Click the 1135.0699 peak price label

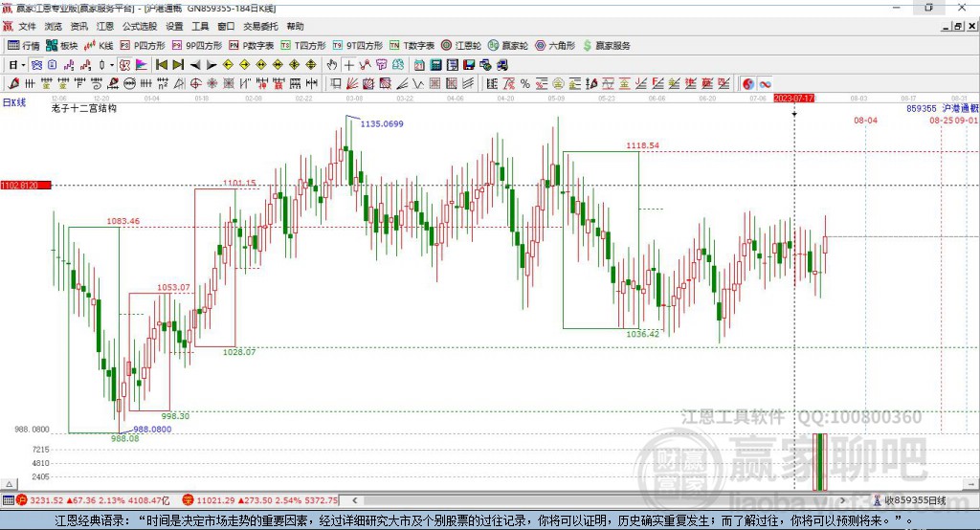[382, 123]
